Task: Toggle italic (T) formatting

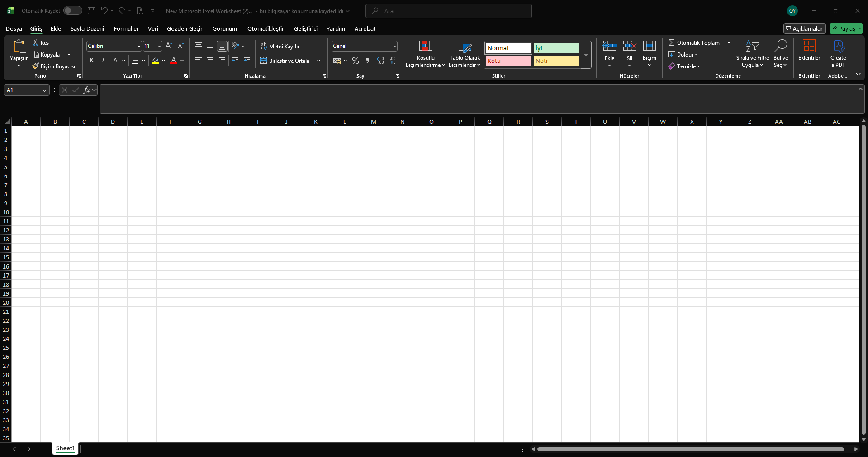Action: click(x=104, y=61)
